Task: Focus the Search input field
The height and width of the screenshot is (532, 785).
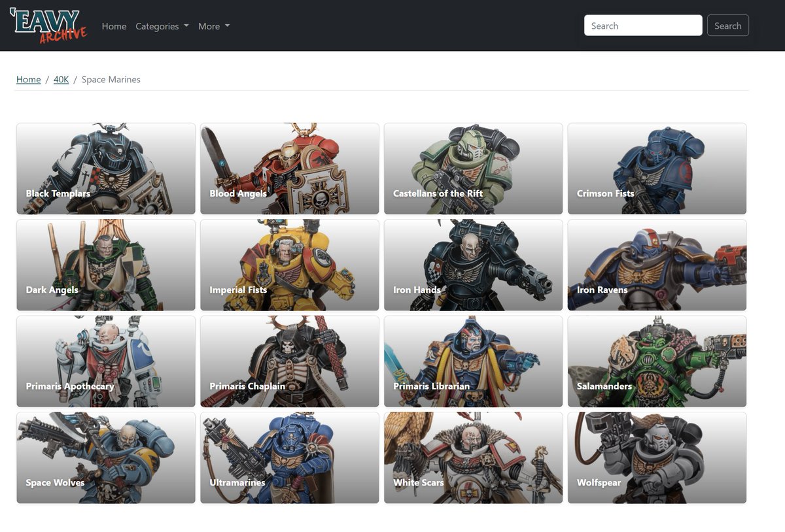Action: 643,25
